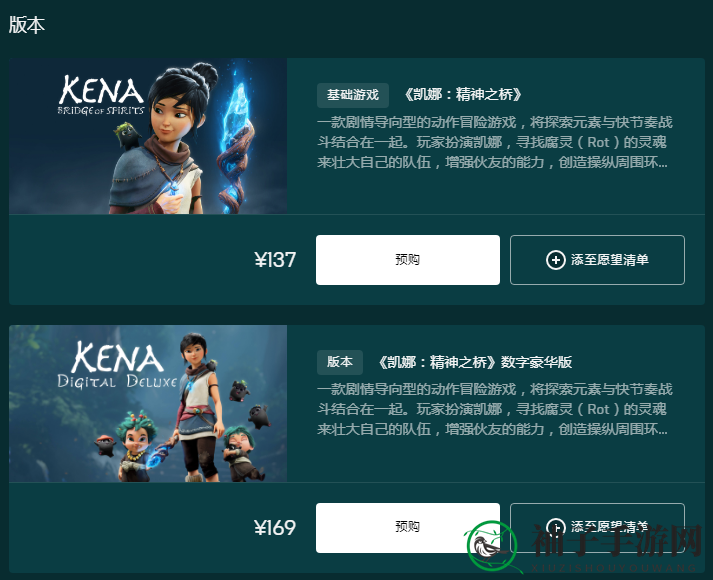Click plus icon on base game wishlist button

555,260
